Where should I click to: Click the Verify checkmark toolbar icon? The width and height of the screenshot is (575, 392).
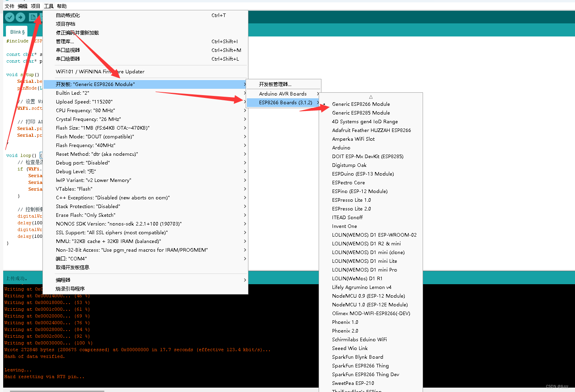10,17
